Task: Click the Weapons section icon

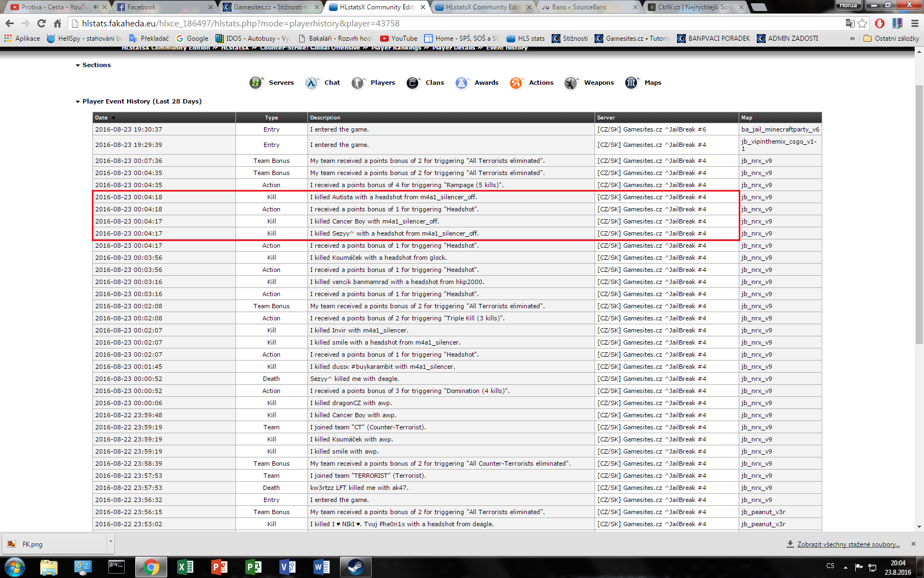Action: (571, 83)
